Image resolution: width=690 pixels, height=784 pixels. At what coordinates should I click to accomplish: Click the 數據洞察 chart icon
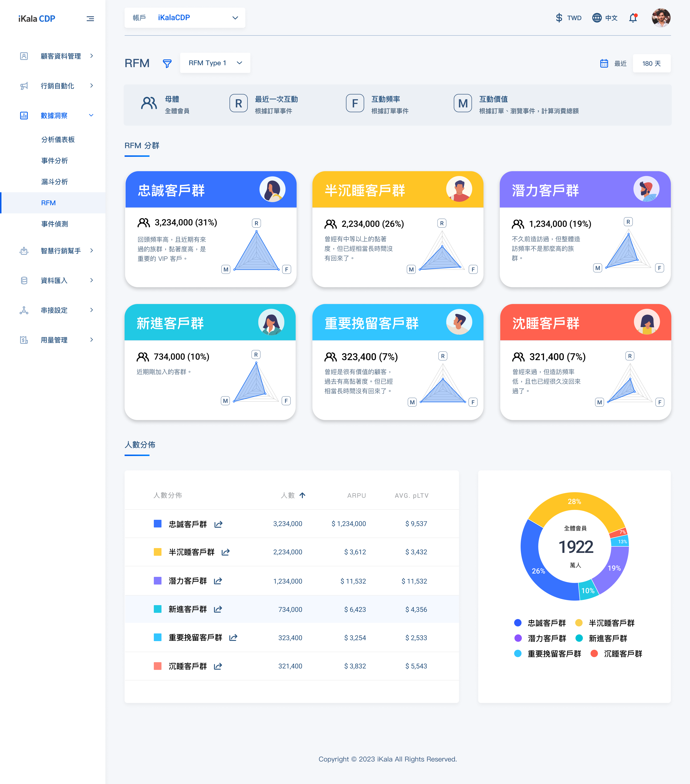(24, 116)
